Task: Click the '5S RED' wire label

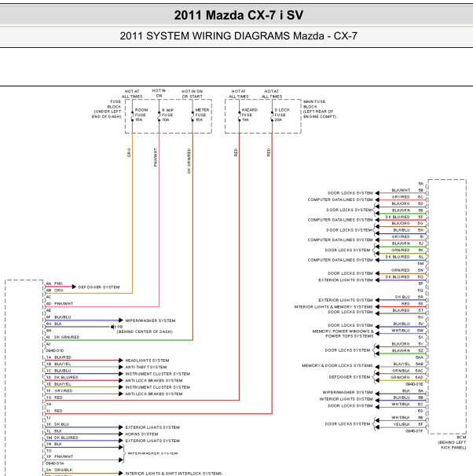Action: (x=412, y=303)
